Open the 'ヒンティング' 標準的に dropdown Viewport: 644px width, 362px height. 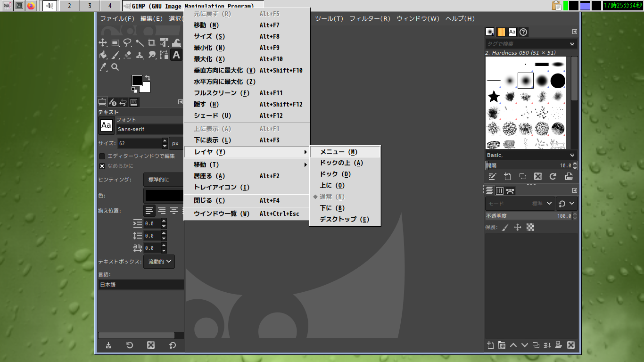tap(163, 180)
